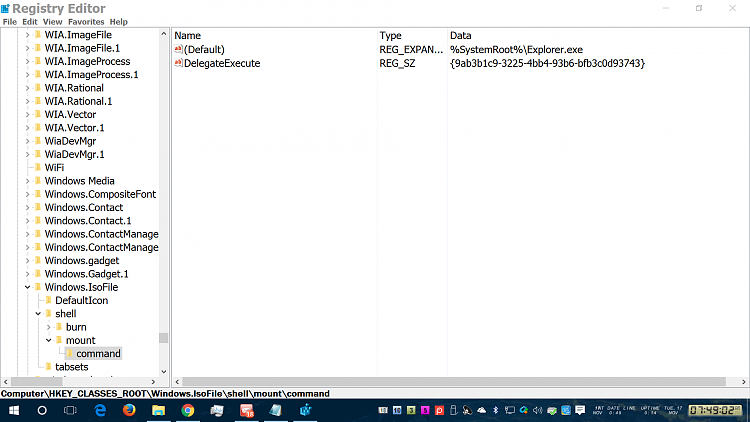Click the values pane horizontal scrollbar thumb

point(454,382)
